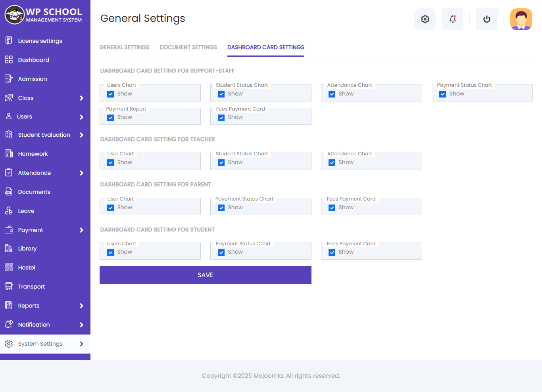This screenshot has height=392, width=542.
Task: Click the Payment wallet icon
Action: point(9,229)
